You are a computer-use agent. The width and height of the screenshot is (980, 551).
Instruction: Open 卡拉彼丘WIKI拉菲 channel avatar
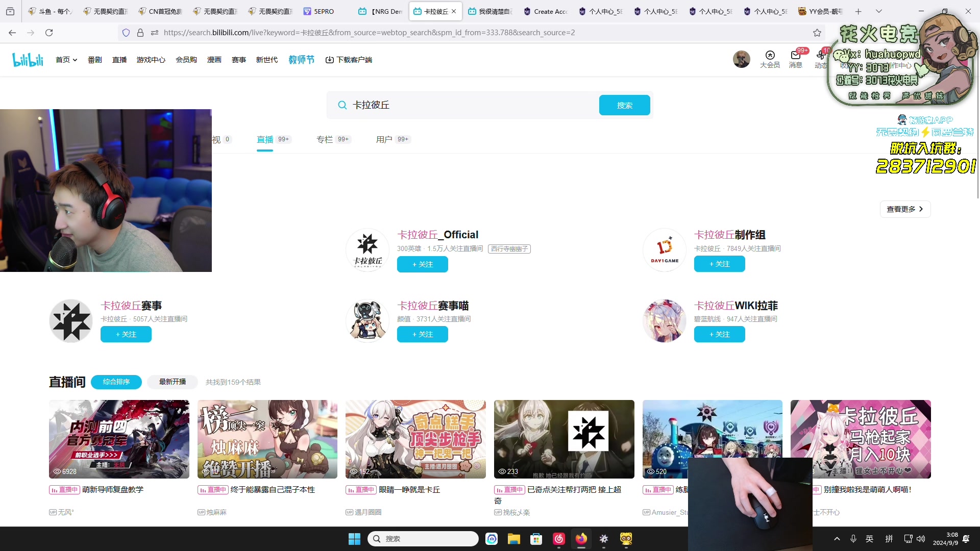665,320
